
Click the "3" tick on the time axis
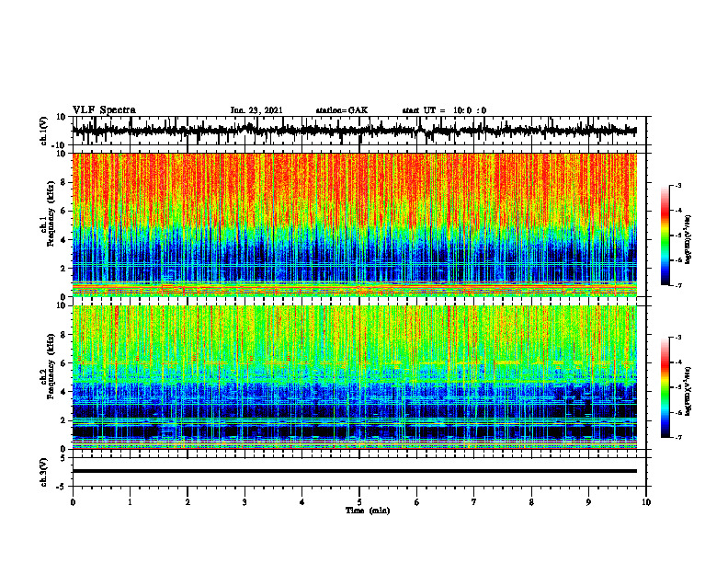[x=245, y=502]
